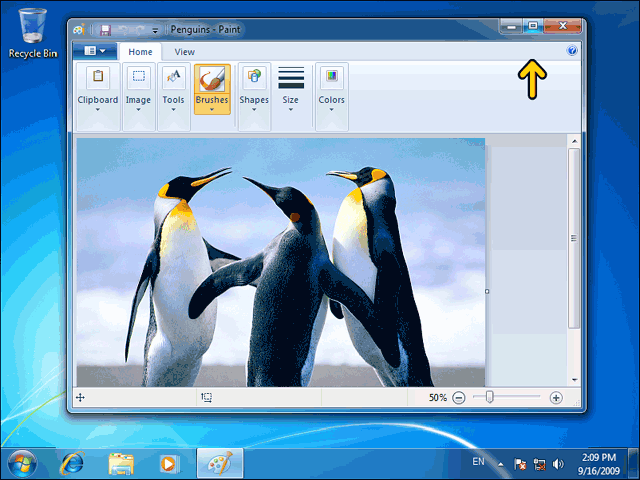Open the Size line-thickness icon

[x=291, y=78]
